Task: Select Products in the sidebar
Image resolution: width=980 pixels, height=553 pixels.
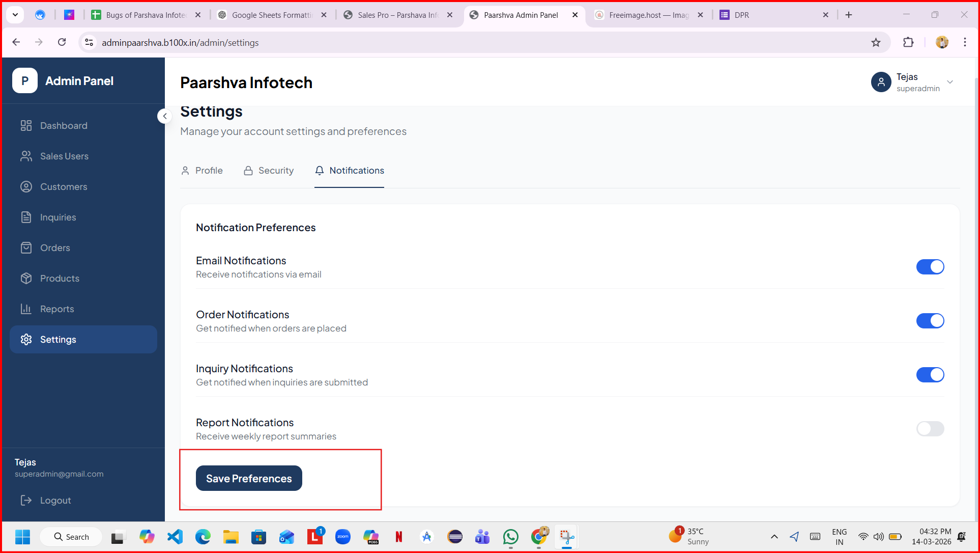Action: (x=83, y=279)
